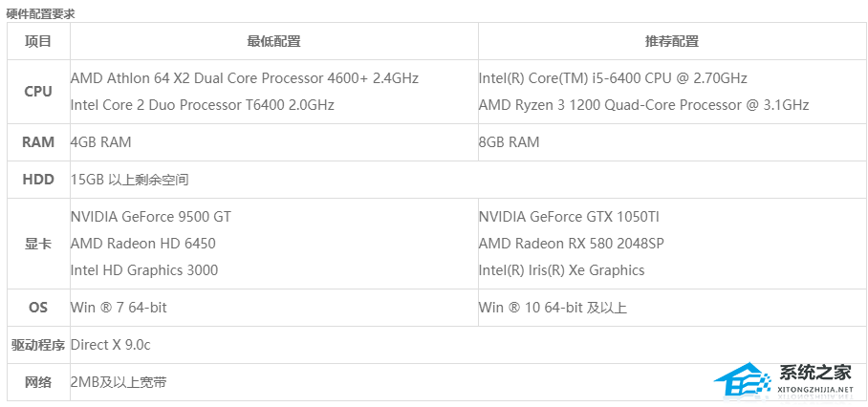Image resolution: width=868 pixels, height=407 pixels.
Task: Click the 显卡 row label
Action: click(38, 244)
